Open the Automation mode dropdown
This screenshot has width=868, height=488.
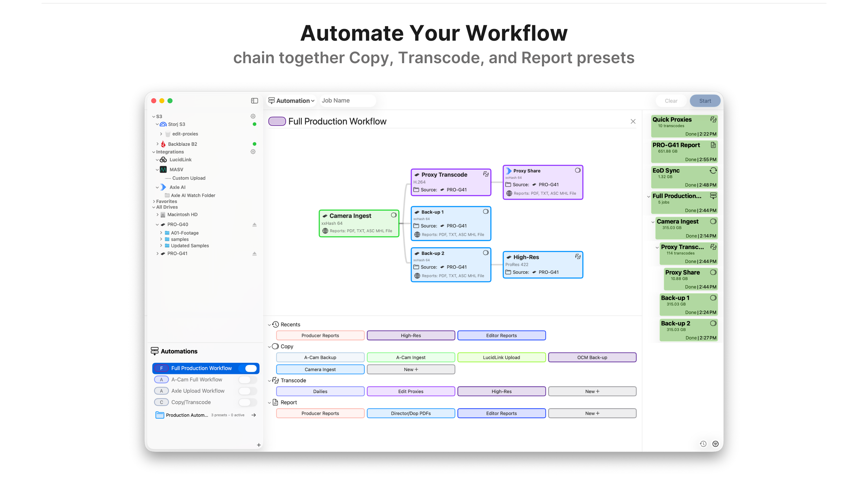(x=292, y=101)
